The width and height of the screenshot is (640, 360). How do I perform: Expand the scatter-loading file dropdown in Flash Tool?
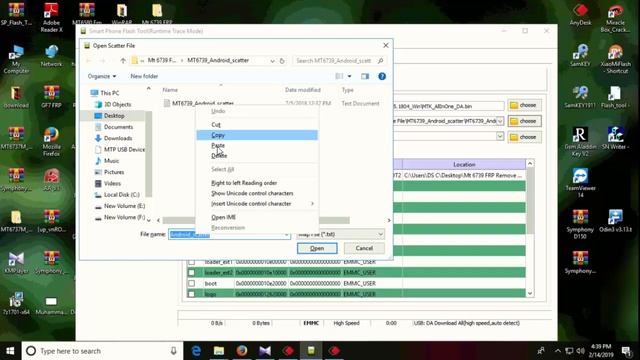click(500, 121)
